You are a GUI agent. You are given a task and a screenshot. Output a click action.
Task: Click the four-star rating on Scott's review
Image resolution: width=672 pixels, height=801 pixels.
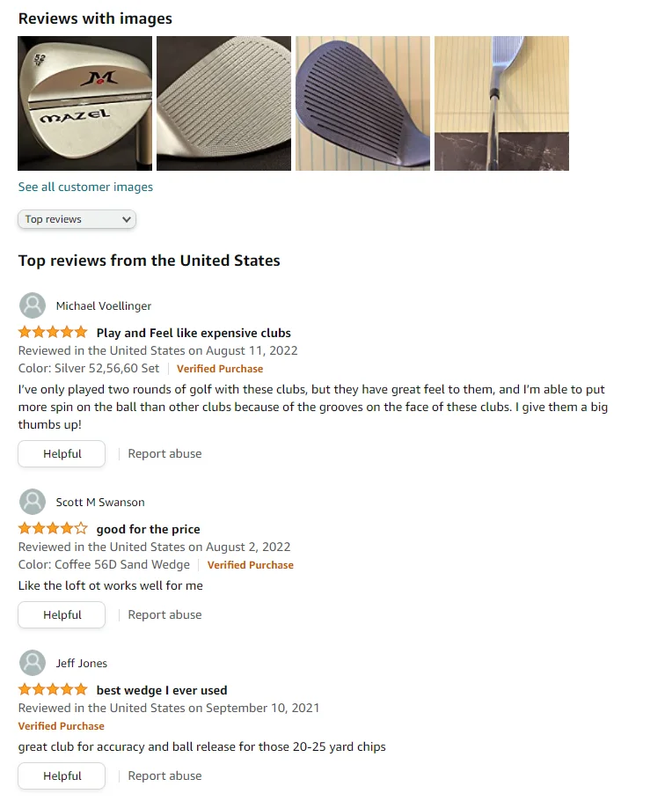(x=53, y=529)
